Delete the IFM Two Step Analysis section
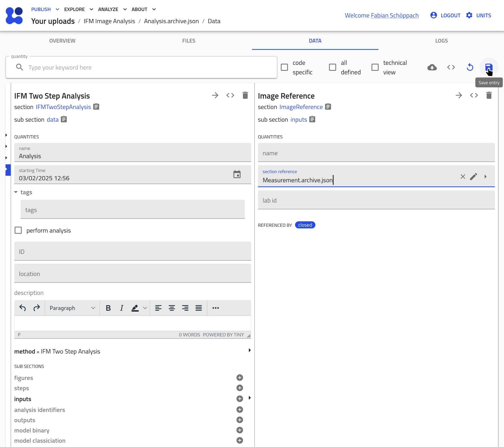The image size is (504, 447). [245, 95]
